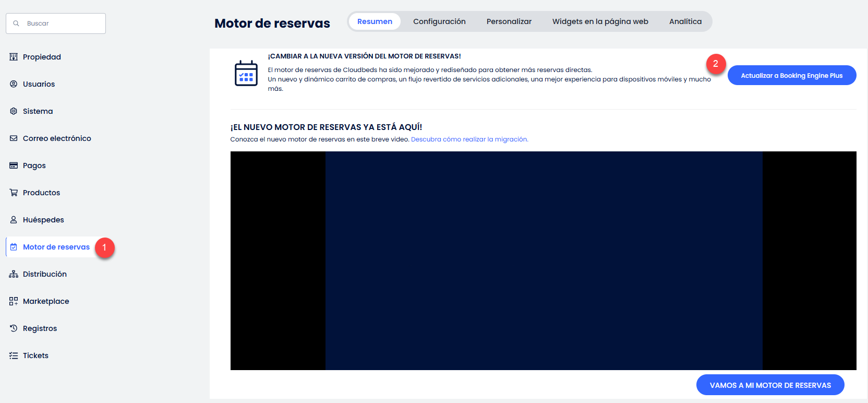This screenshot has height=403, width=868.
Task: Click the Sistema gear icon
Action: point(14,111)
